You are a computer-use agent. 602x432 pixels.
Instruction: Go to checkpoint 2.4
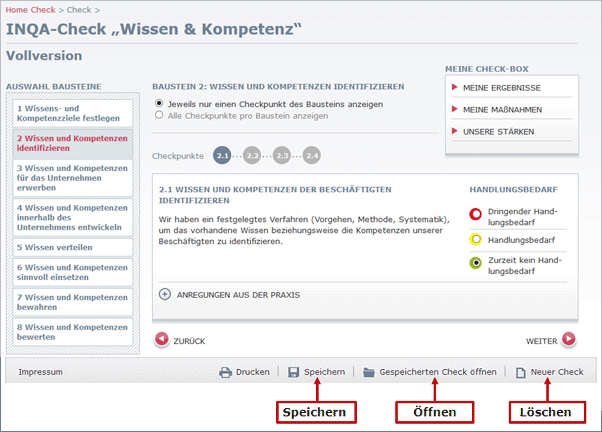(x=312, y=156)
